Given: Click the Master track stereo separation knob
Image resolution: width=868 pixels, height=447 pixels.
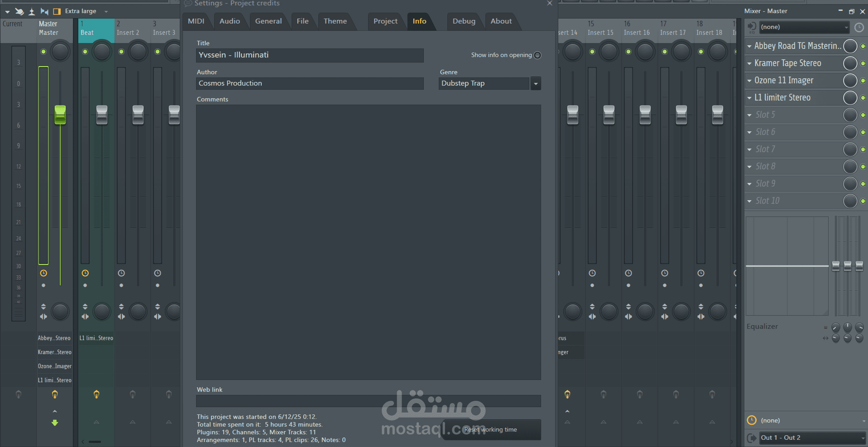Looking at the screenshot, I should coord(60,312).
